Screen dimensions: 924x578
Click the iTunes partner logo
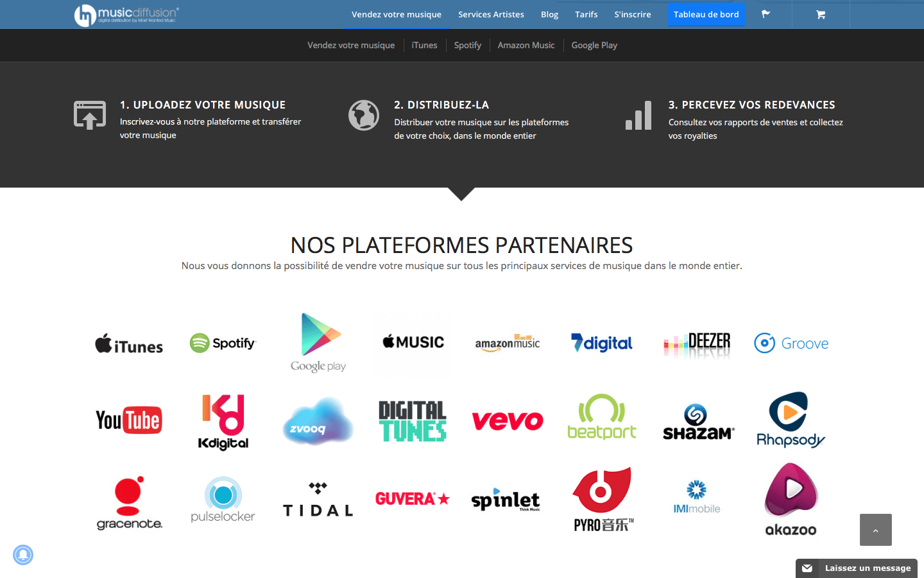tap(129, 344)
